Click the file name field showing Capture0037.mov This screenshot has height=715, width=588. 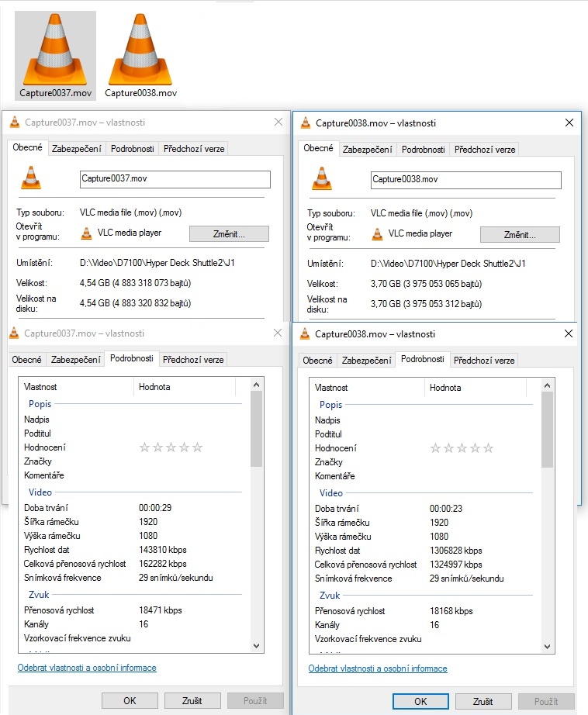click(x=175, y=179)
